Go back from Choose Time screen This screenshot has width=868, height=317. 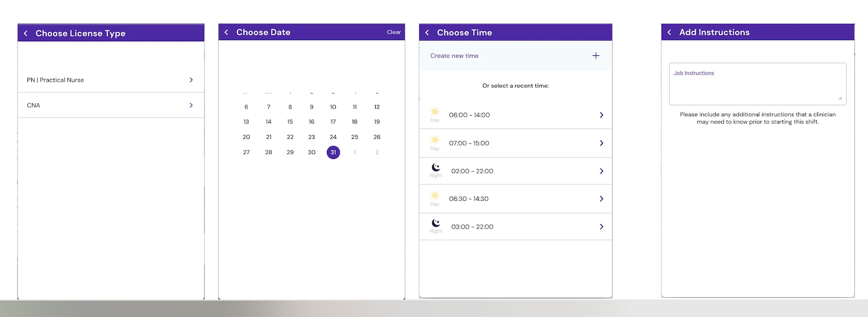427,33
